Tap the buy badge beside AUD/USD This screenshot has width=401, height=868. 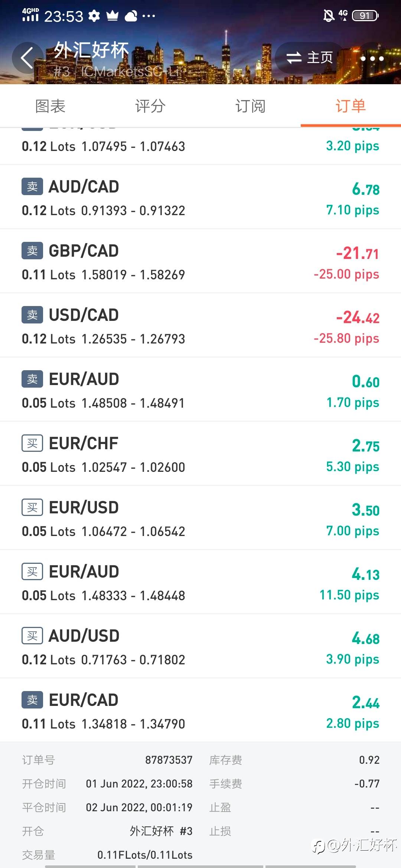[32, 636]
